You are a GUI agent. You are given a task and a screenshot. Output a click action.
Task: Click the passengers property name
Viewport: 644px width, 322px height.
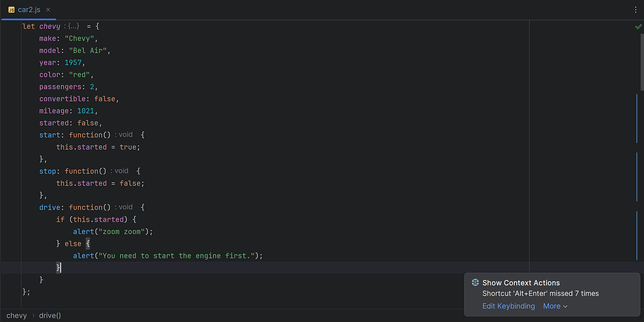click(x=60, y=87)
